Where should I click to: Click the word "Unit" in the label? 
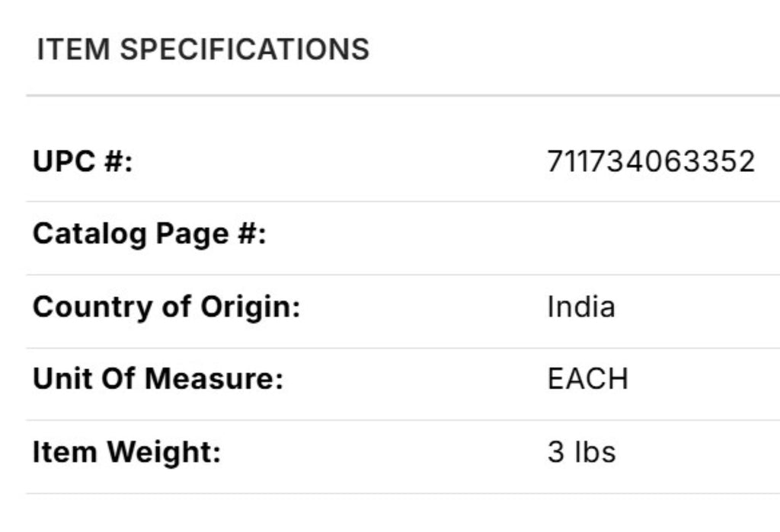[58, 378]
